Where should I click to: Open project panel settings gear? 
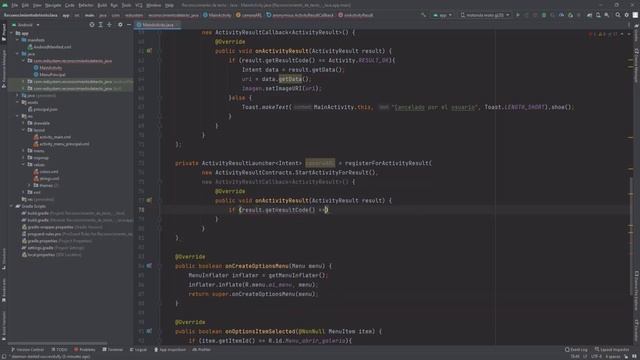pos(120,25)
